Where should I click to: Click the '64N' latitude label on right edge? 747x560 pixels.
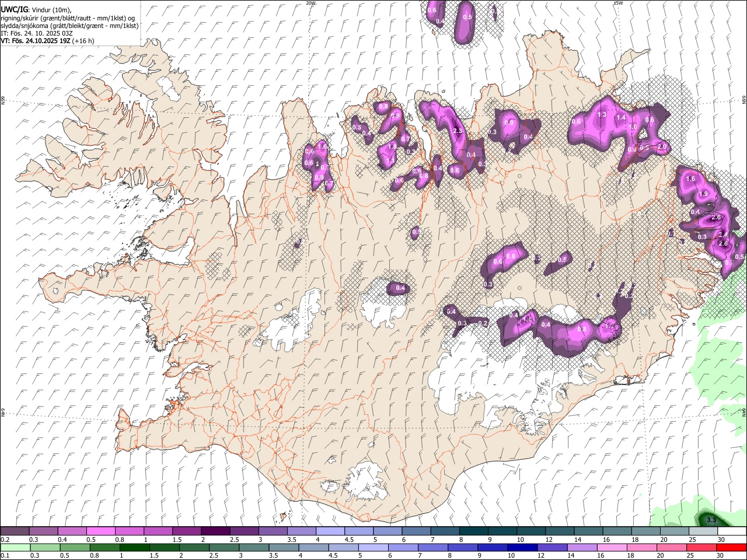coord(744,412)
